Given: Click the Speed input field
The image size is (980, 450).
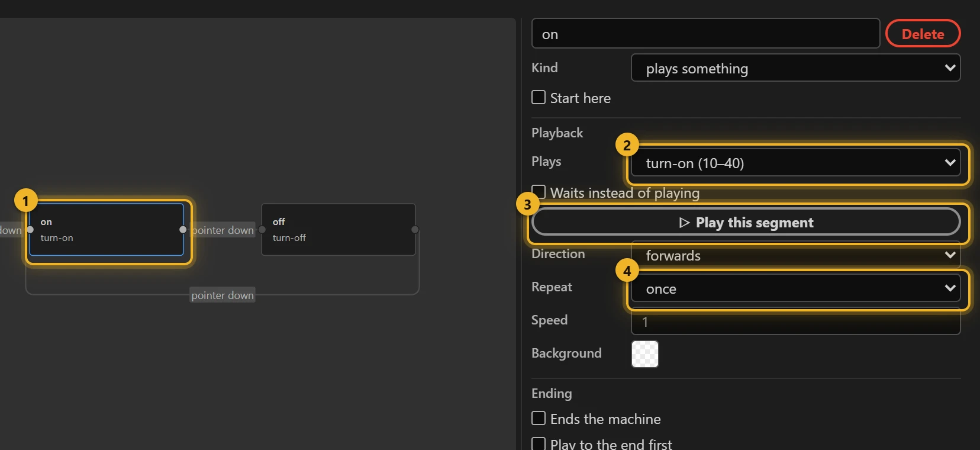Looking at the screenshot, I should tap(795, 322).
